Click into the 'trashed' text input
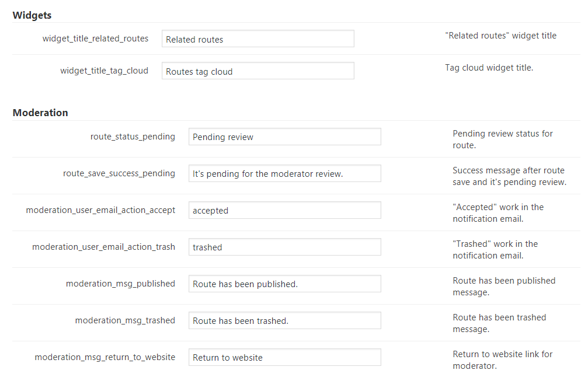 coord(284,247)
